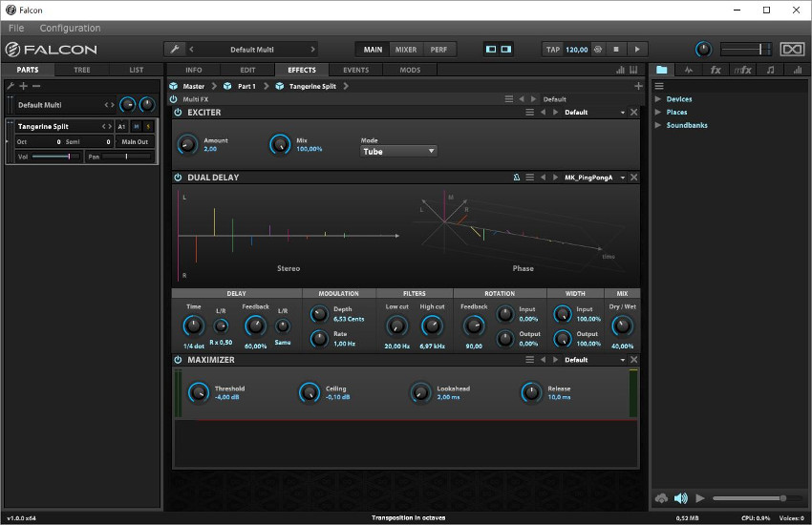Adjust the Tangerine Split Pan slider
This screenshot has width=812, height=525.
click(x=126, y=157)
